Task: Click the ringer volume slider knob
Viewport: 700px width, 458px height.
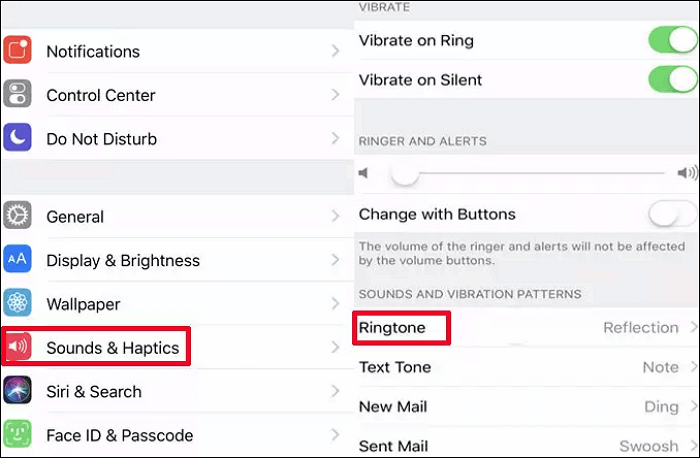Action: point(404,174)
